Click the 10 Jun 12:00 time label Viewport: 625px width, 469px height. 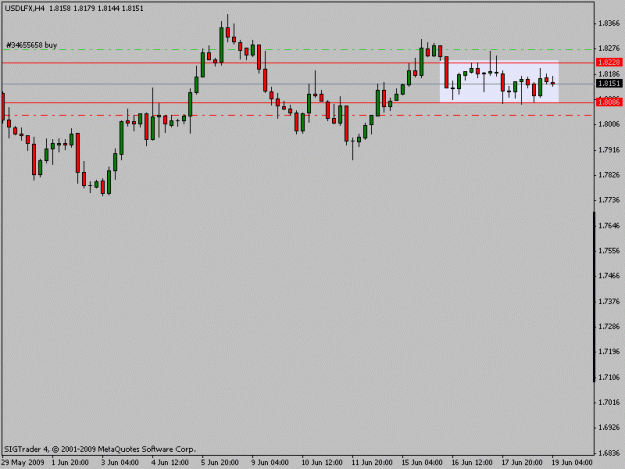pyautogui.click(x=322, y=463)
